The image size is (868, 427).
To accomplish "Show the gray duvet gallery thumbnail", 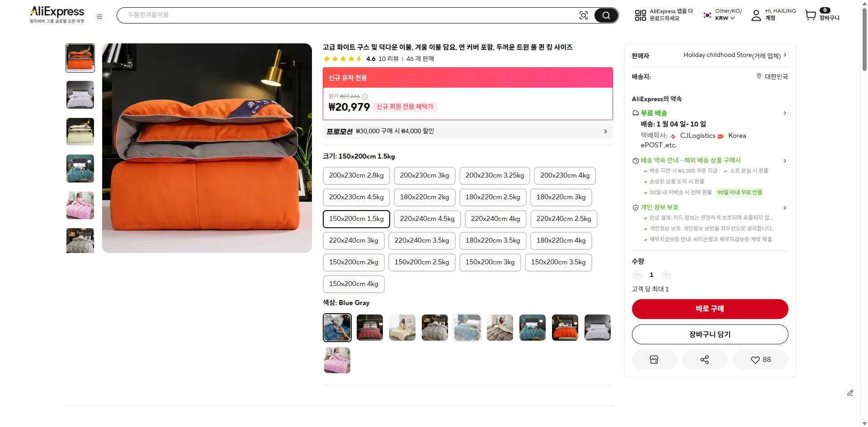I will (80, 240).
